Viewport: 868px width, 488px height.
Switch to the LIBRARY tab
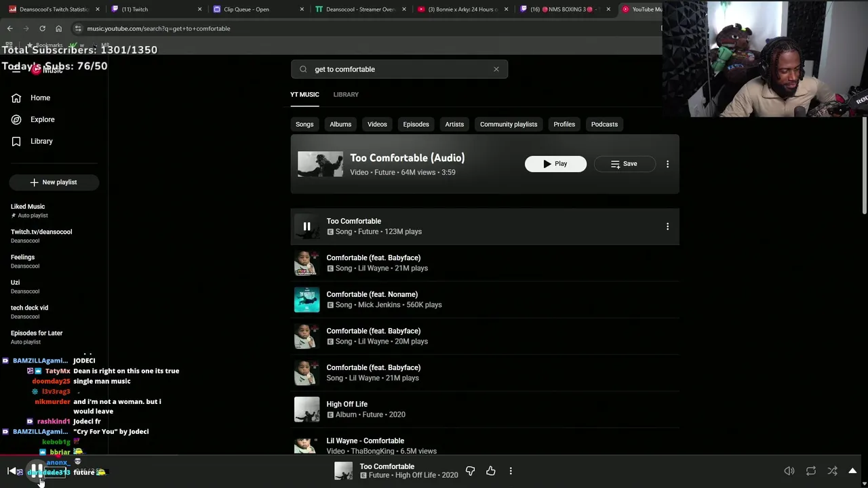pos(346,94)
